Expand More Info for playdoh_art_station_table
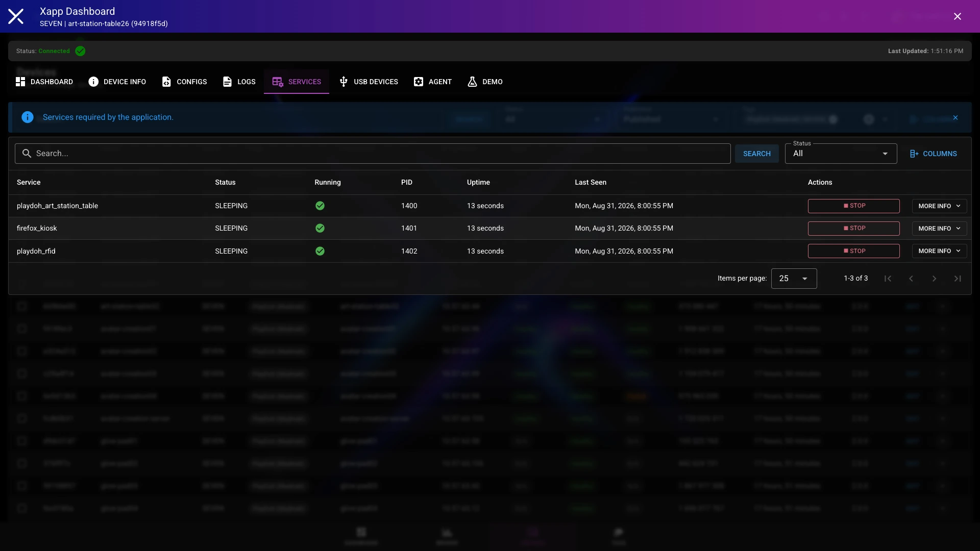Viewport: 980px width, 551px height. click(939, 206)
